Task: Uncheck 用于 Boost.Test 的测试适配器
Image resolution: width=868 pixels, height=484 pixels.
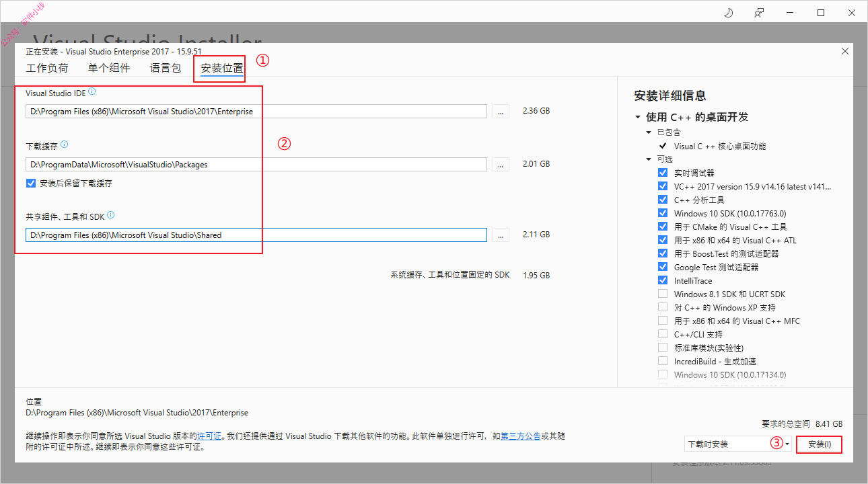Action: pyautogui.click(x=663, y=253)
